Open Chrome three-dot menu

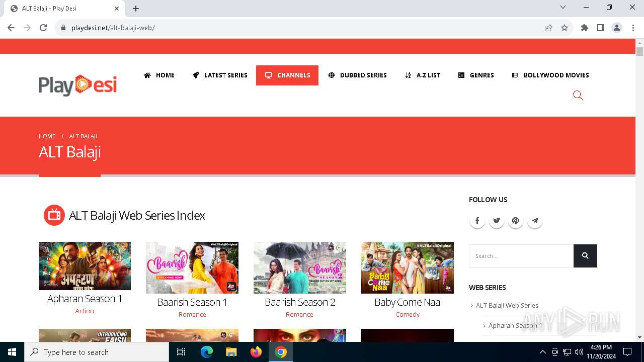coord(633,28)
